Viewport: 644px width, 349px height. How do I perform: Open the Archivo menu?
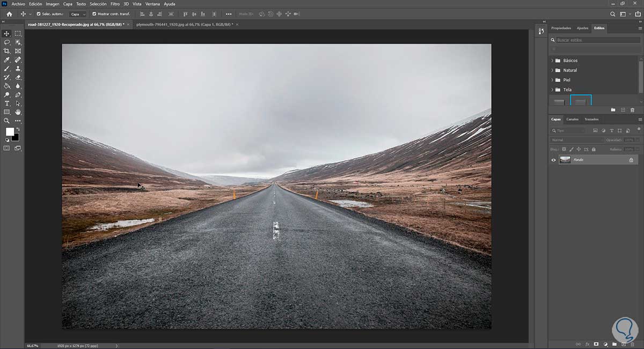18,4
